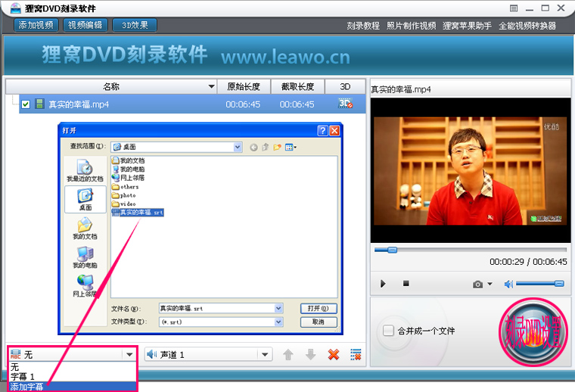Image resolution: width=575 pixels, height=392 pixels.
Task: Click the red X delete icon
Action: tap(334, 355)
